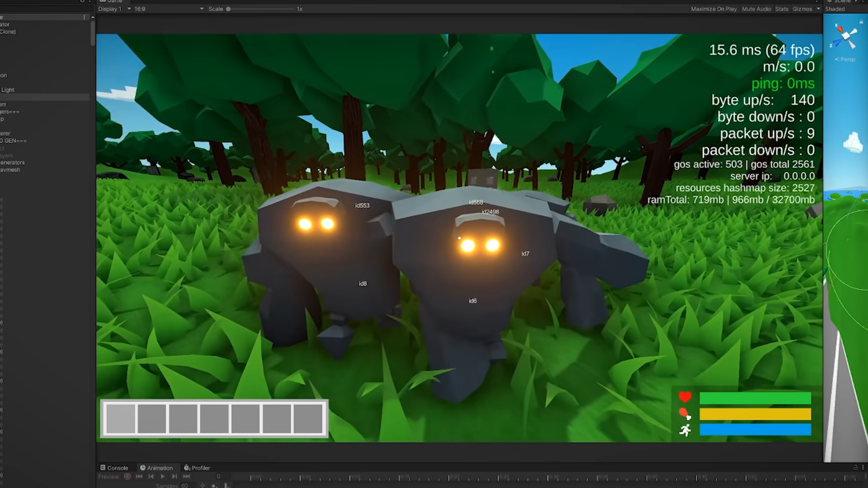Switch to Animation tab

pos(157,468)
